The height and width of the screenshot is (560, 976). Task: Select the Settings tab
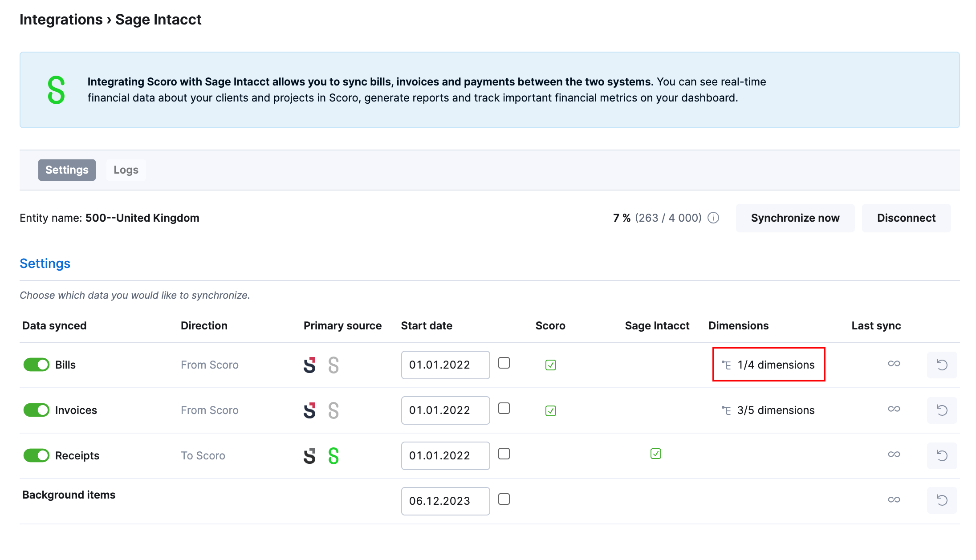[67, 170]
